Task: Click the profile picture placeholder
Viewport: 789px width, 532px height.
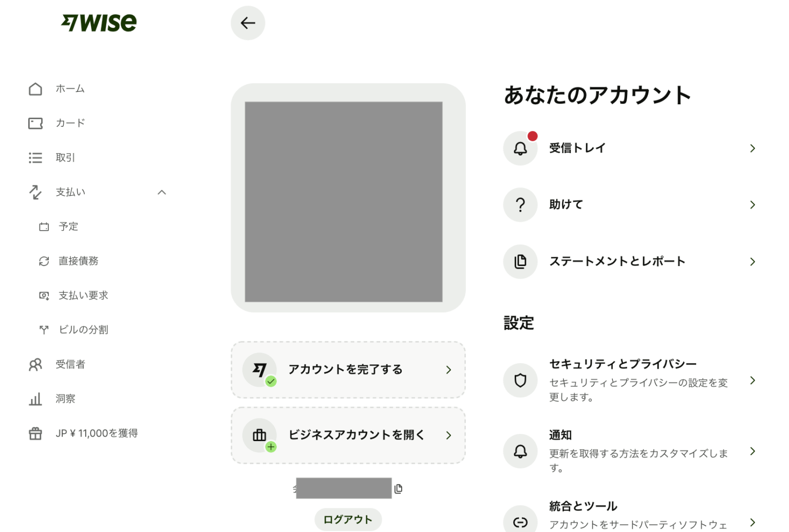Action: click(x=343, y=201)
